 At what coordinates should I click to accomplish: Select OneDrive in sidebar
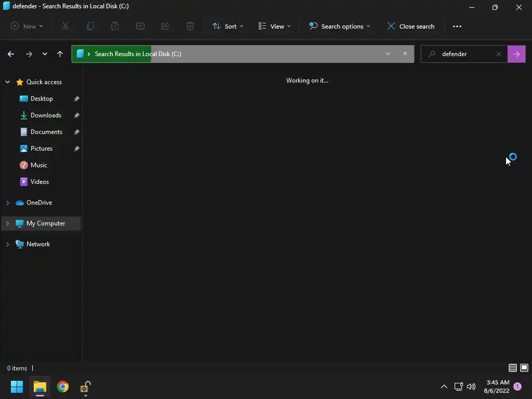tap(39, 203)
